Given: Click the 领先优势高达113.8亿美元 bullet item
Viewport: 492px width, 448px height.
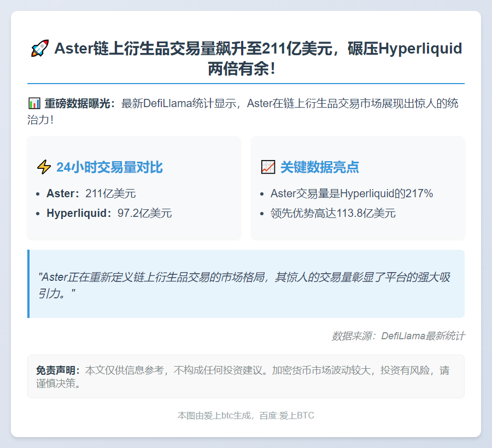Looking at the screenshot, I should pyautogui.click(x=332, y=213).
